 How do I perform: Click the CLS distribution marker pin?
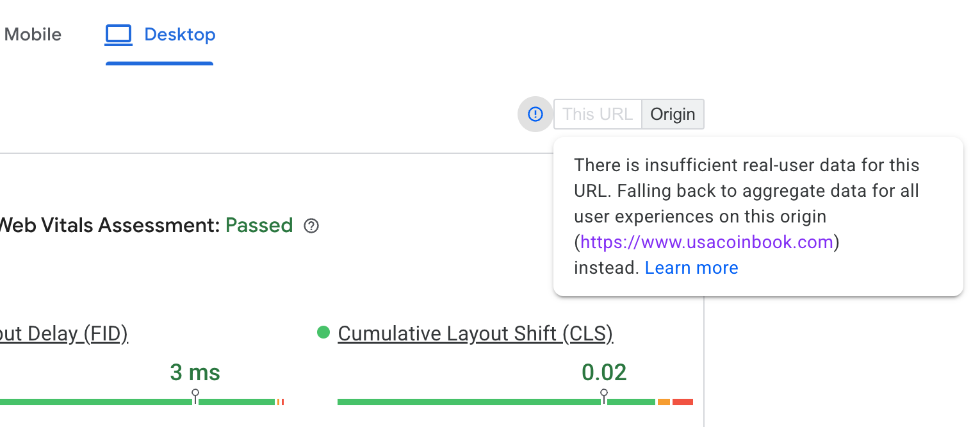click(x=603, y=394)
